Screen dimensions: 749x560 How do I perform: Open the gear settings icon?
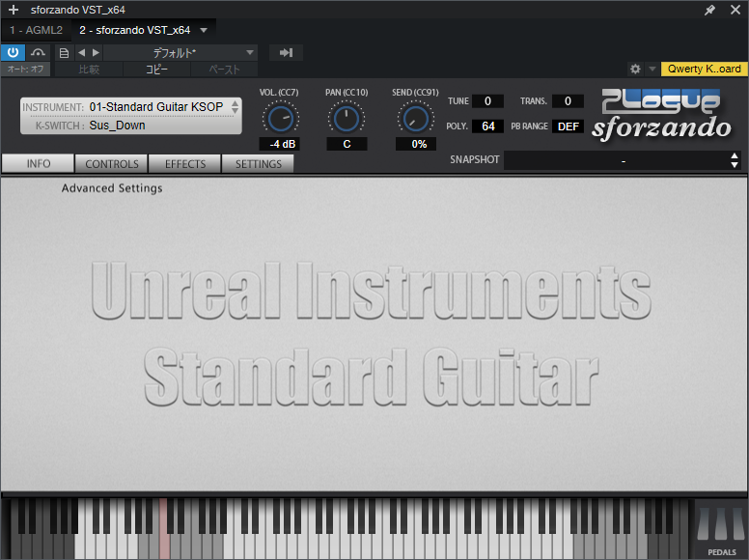point(635,69)
